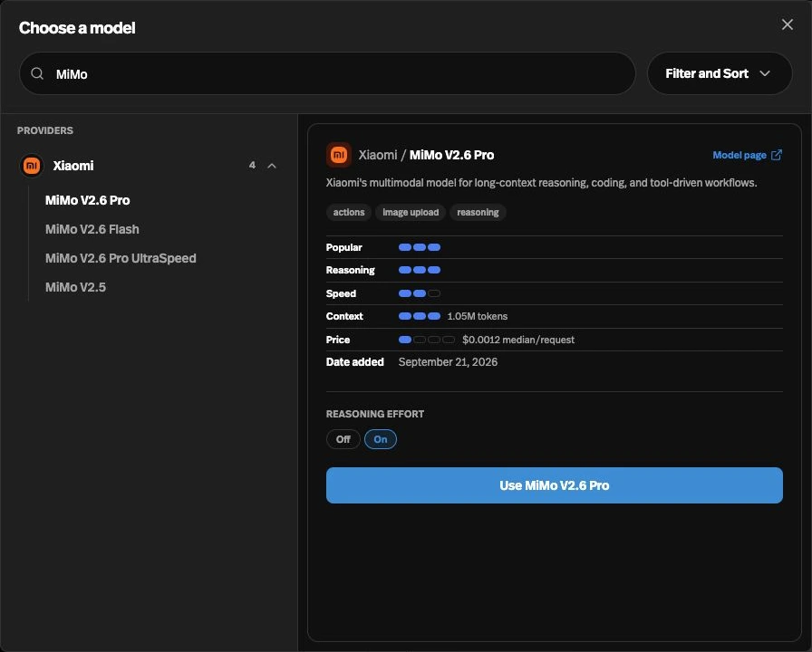Viewport: 812px width, 652px height.
Task: Turn reasoning effort On
Action: click(381, 439)
